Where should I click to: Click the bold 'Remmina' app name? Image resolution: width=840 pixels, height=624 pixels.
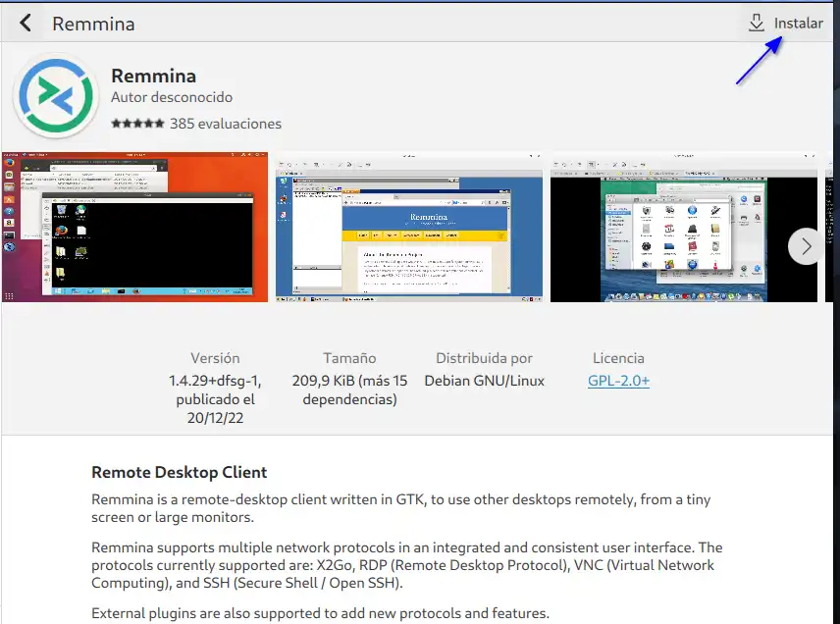pos(153,76)
